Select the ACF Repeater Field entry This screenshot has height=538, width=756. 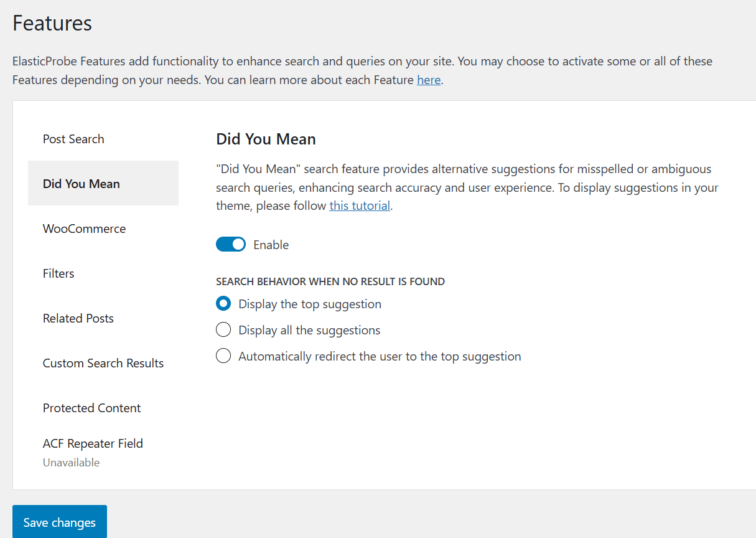click(x=93, y=443)
